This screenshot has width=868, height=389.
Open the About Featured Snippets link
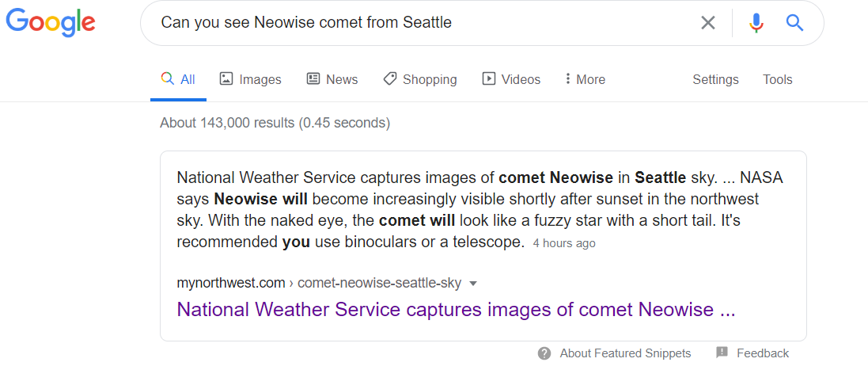click(x=625, y=353)
